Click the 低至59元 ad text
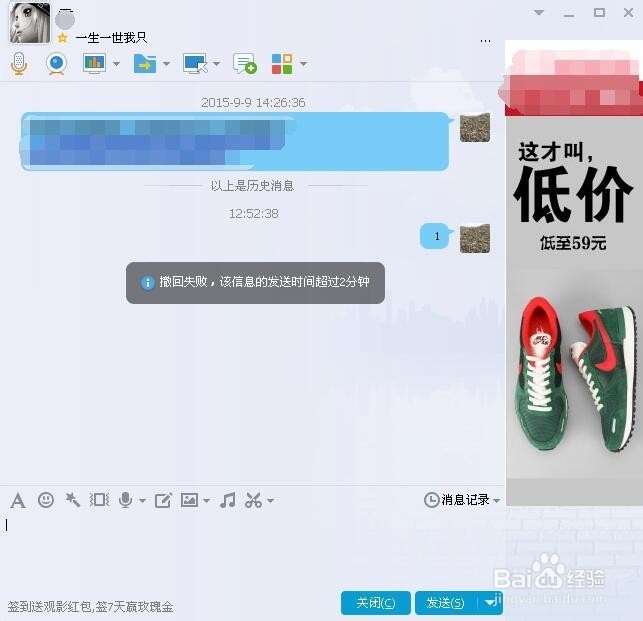 coord(573,243)
